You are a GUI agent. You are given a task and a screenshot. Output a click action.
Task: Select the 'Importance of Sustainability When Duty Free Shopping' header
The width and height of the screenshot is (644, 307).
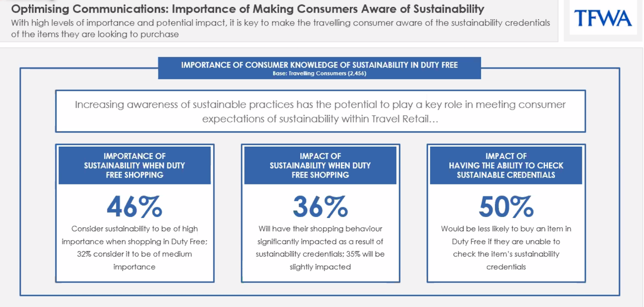tap(134, 165)
